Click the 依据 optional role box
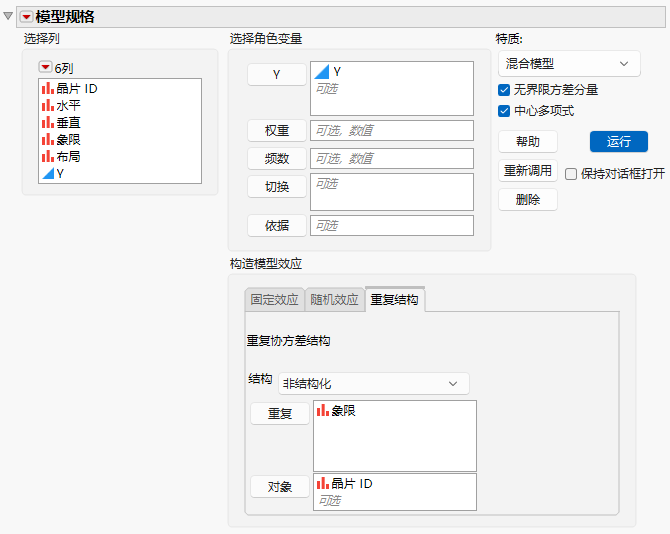 tap(391, 226)
